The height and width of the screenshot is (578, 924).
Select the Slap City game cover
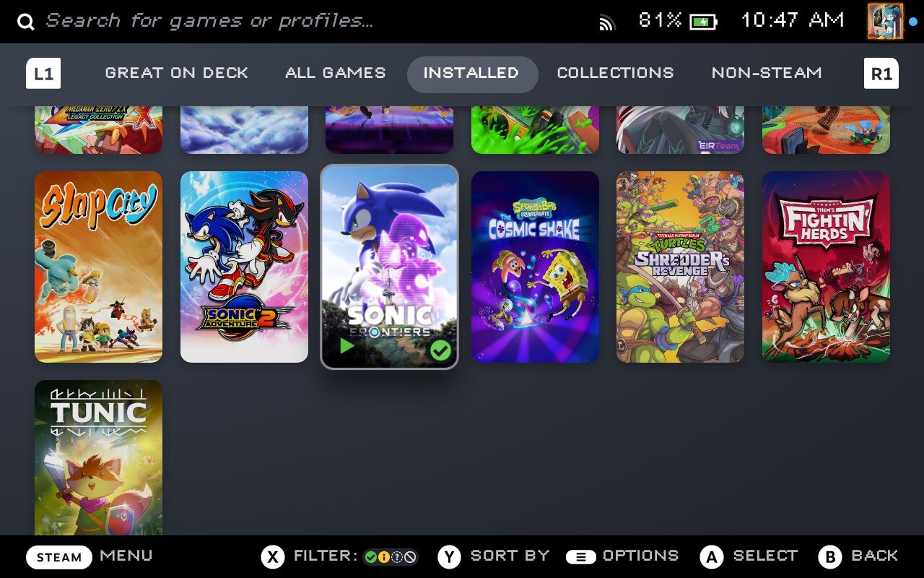99,267
